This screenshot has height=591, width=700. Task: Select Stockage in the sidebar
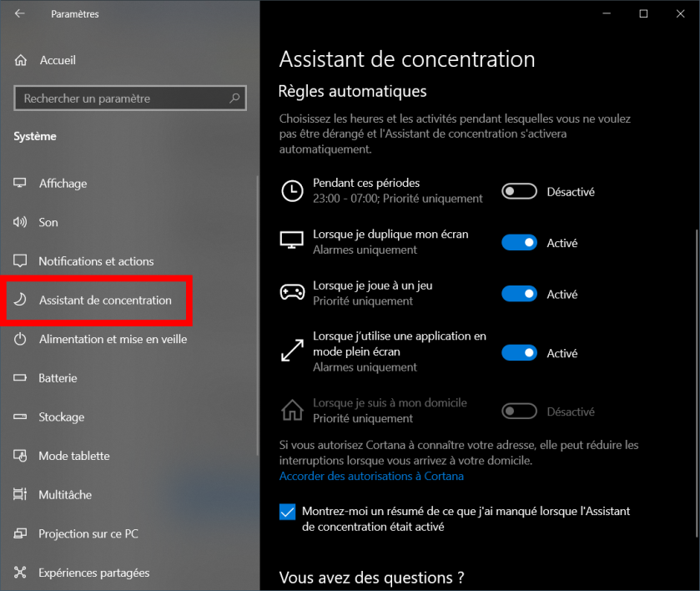click(61, 417)
